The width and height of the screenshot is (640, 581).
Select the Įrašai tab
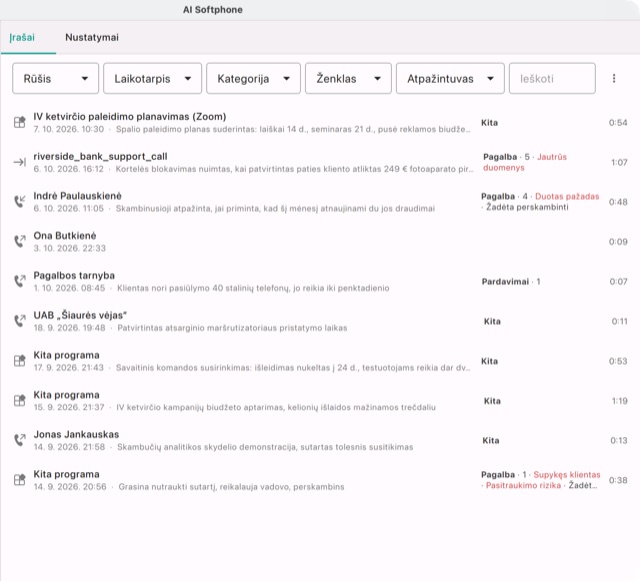pyautogui.click(x=22, y=38)
